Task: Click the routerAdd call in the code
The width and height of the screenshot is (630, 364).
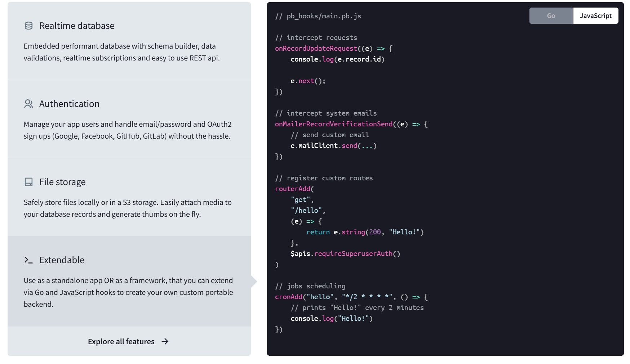Action: 292,189
